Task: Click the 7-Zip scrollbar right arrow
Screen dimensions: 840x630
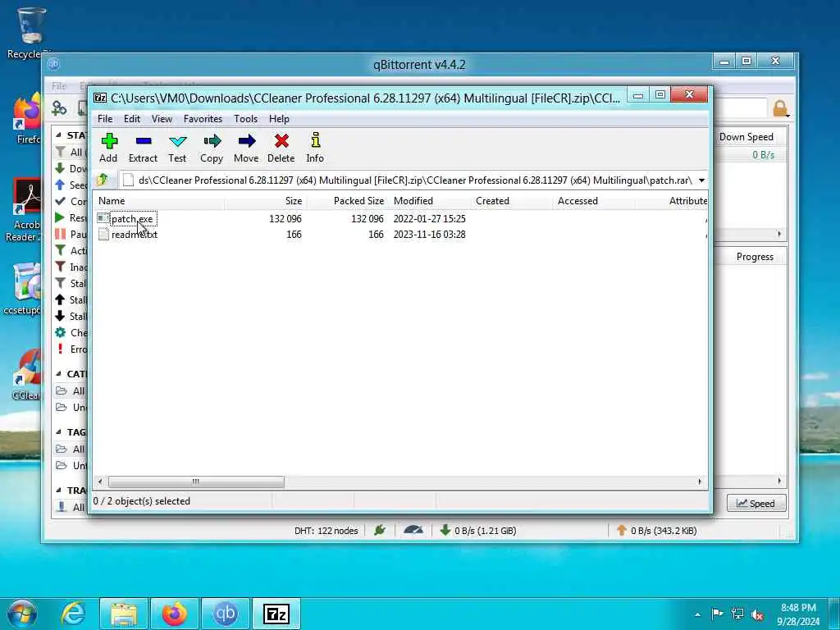Action: (x=700, y=482)
